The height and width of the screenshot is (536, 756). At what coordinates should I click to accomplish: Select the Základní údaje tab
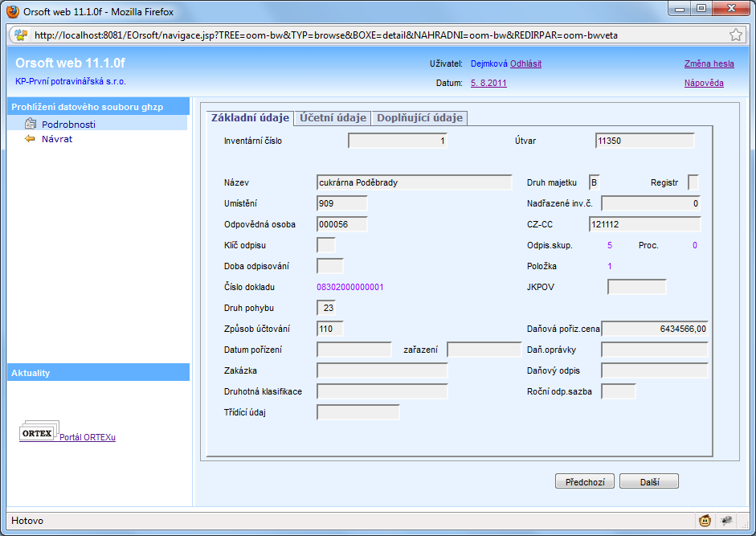coord(250,118)
